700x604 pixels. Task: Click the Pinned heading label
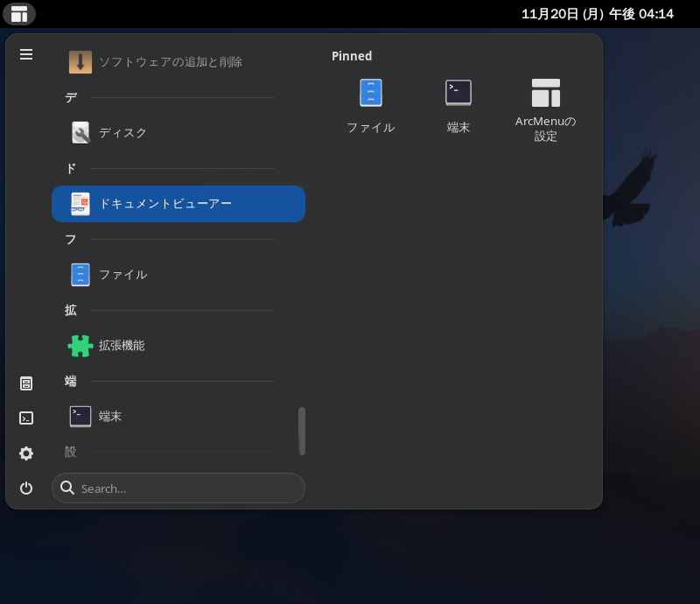[352, 56]
